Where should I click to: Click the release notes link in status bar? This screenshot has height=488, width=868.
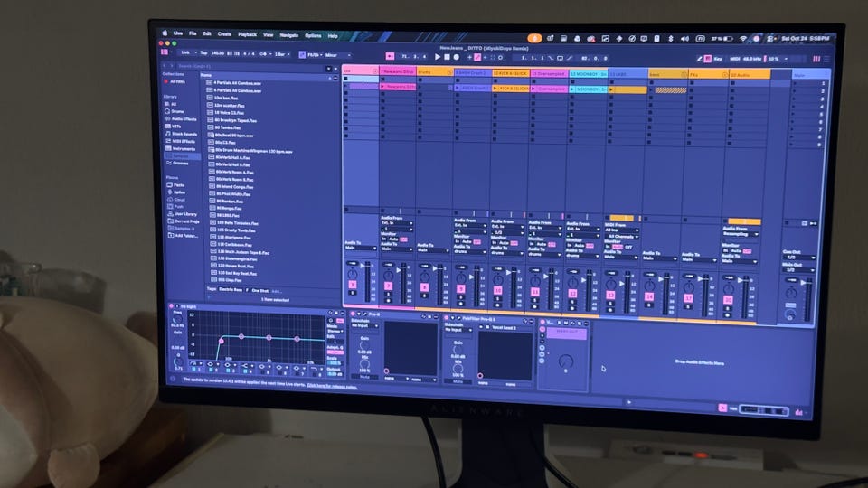(x=332, y=386)
